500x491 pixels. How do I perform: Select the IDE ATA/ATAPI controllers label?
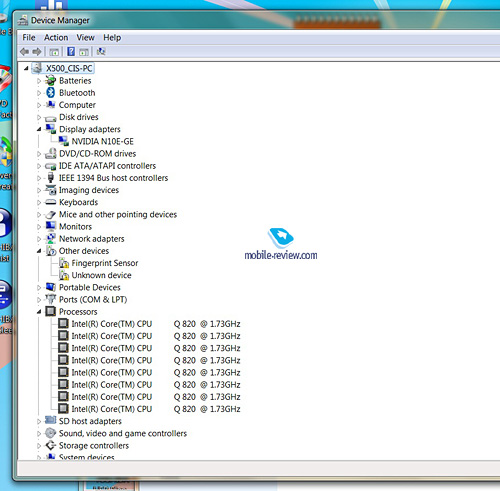click(x=107, y=166)
